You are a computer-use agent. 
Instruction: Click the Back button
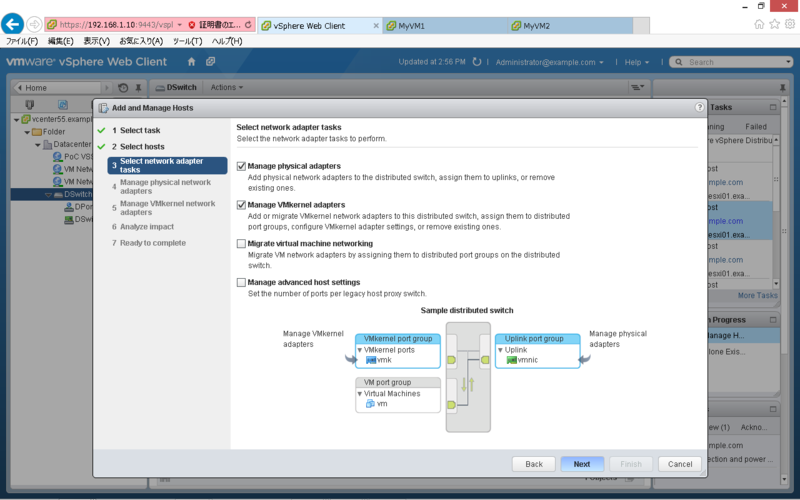pyautogui.click(x=534, y=464)
